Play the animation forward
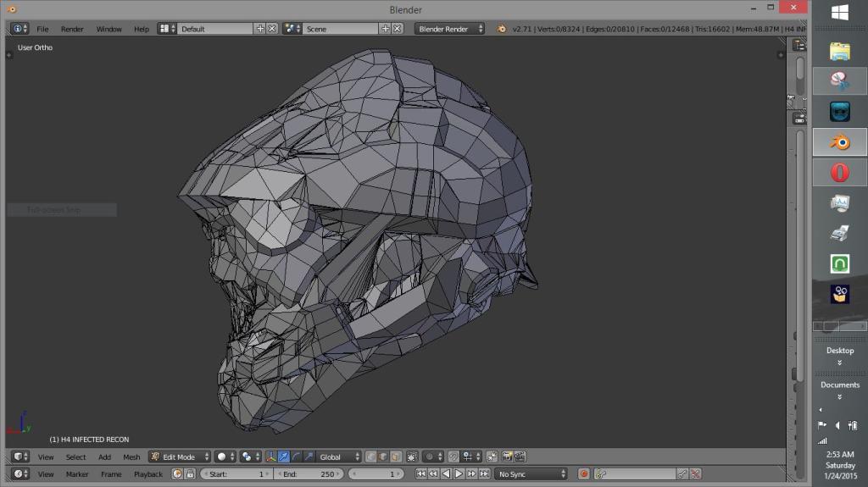868x487 pixels. click(459, 473)
